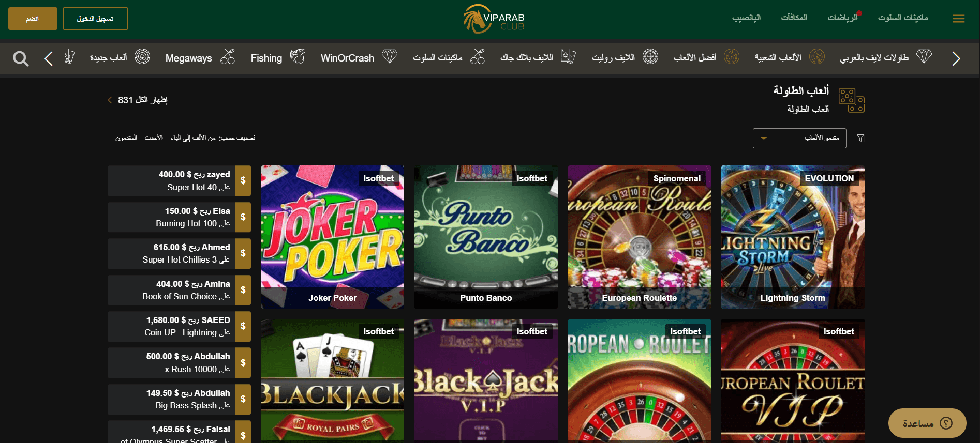
Task: Click the Megaways cherries icon
Action: coord(228,56)
